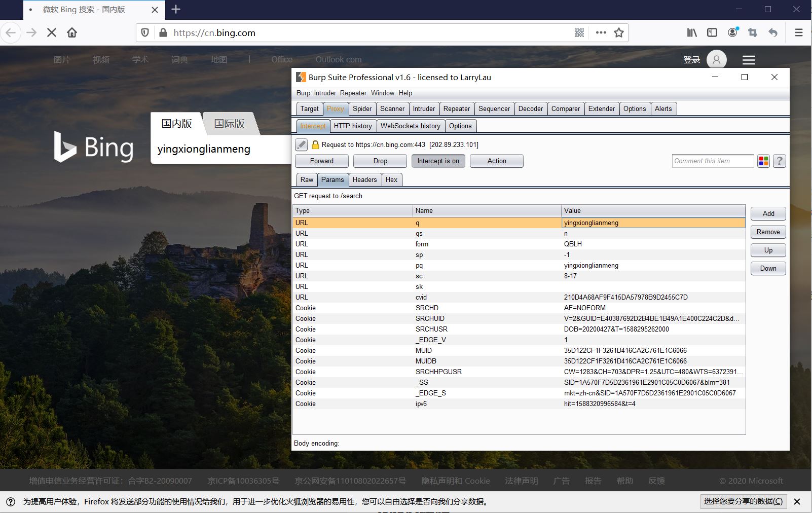Bookmark this page with the star
Image resolution: width=812 pixels, height=513 pixels.
[x=619, y=32]
